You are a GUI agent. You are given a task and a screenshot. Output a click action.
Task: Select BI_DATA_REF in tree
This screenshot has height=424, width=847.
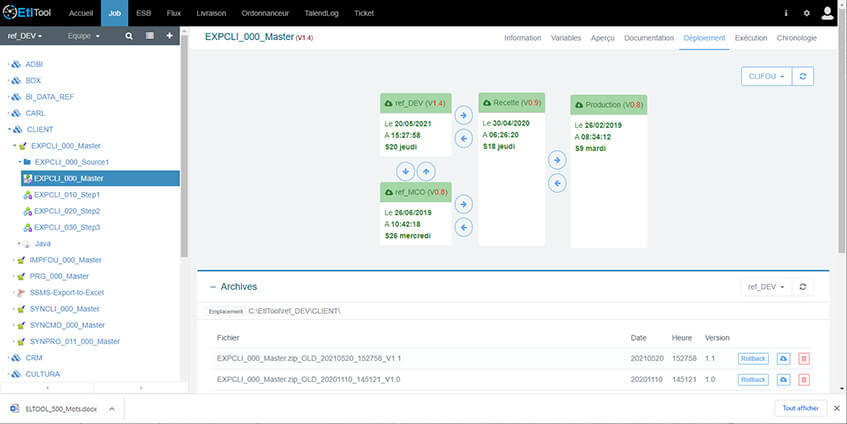tap(49, 97)
